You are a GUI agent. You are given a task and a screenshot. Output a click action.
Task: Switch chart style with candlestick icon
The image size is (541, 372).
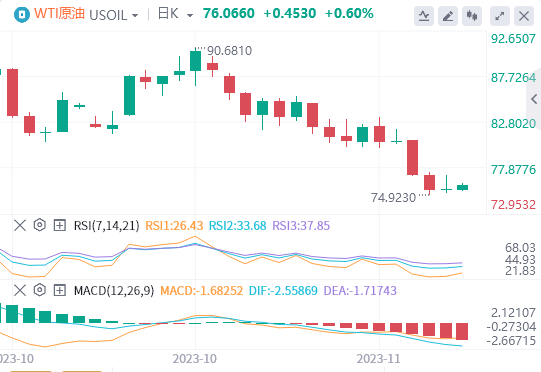472,16
